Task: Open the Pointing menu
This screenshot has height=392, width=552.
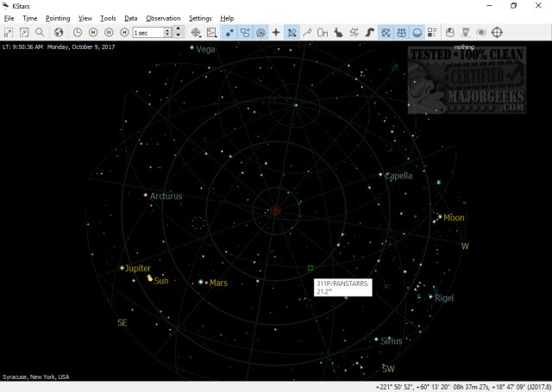Action: point(58,18)
